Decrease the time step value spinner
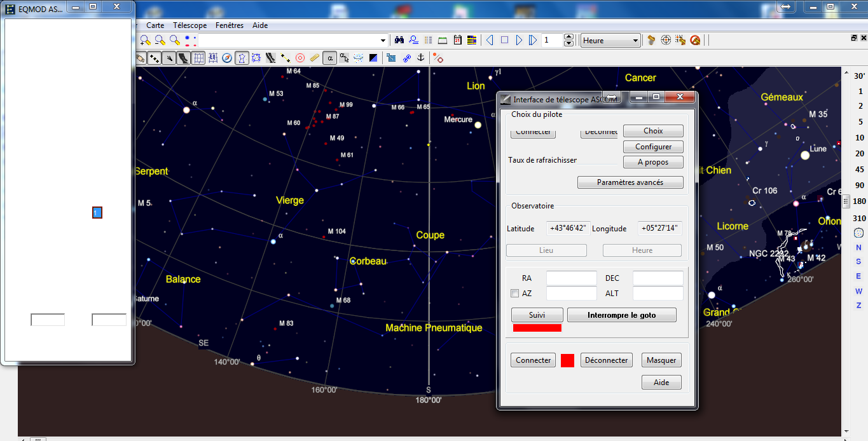Image resolution: width=868 pixels, height=441 pixels. coord(568,43)
